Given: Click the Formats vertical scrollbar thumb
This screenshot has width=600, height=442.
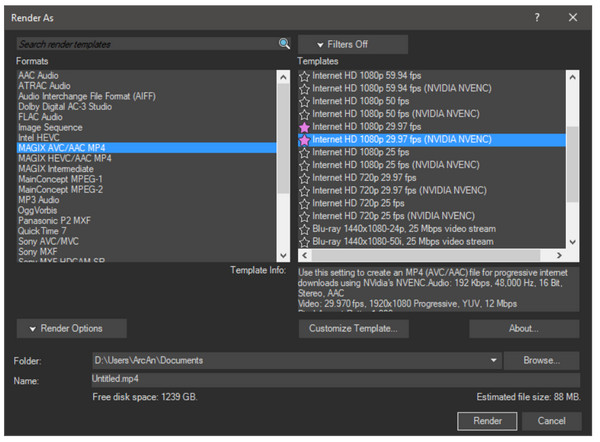Looking at the screenshot, I should 283,138.
